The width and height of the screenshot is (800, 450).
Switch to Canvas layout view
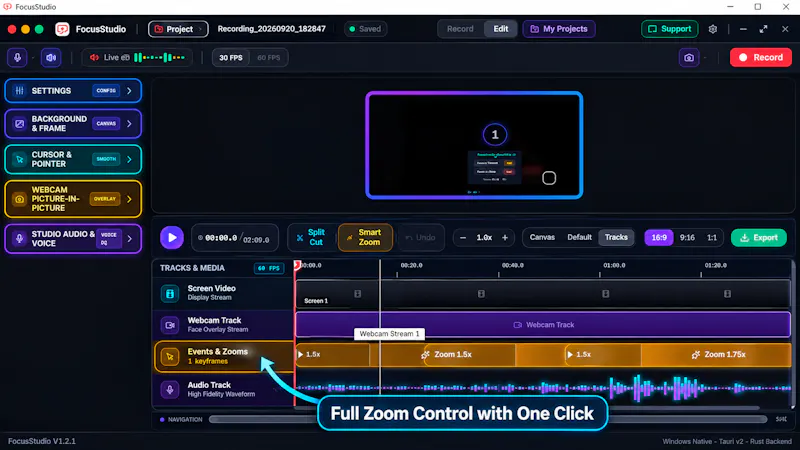(x=542, y=237)
